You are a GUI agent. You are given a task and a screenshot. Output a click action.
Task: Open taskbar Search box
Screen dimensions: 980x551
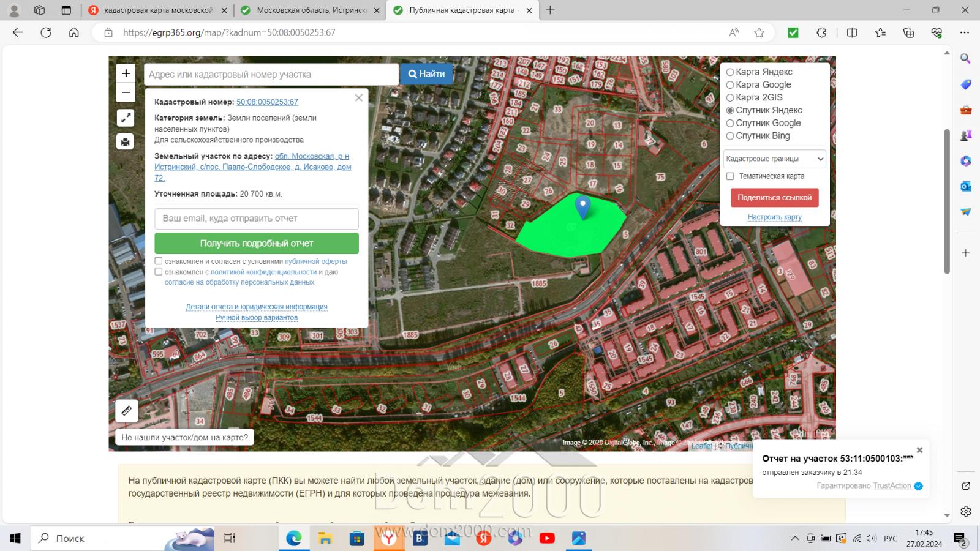click(x=123, y=538)
